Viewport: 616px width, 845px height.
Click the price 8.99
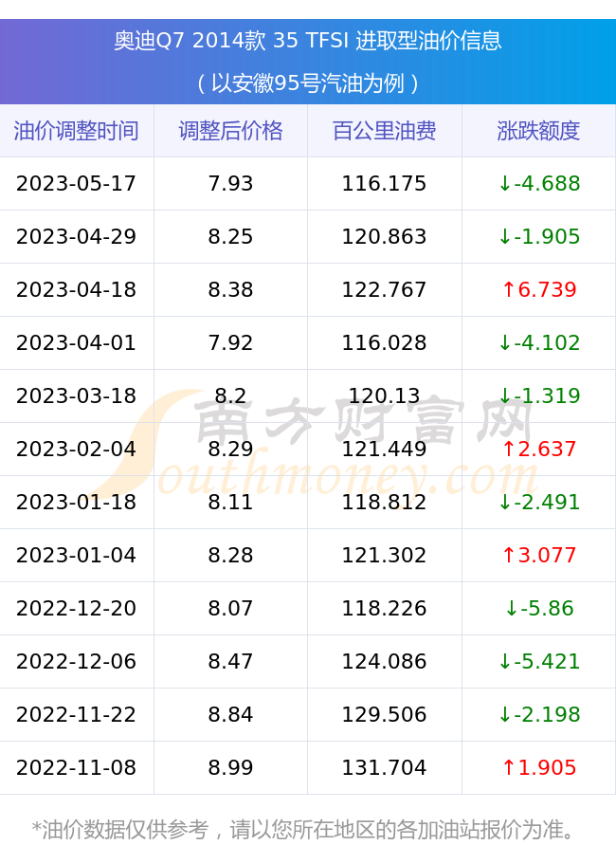point(230,767)
